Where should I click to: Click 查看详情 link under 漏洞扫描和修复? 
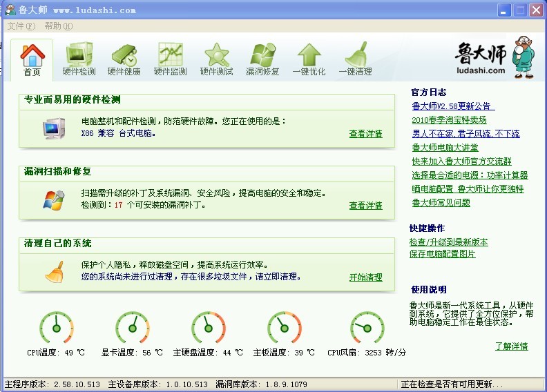click(x=365, y=206)
